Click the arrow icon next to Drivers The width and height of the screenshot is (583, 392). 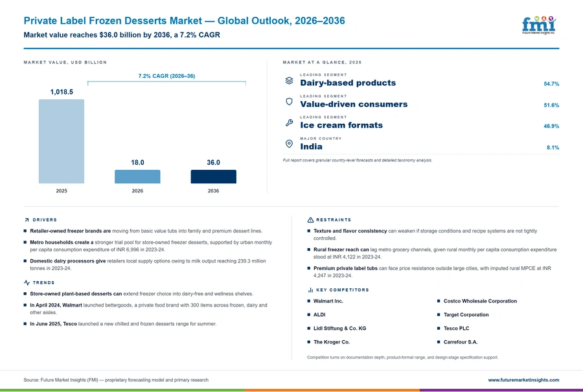pos(27,220)
